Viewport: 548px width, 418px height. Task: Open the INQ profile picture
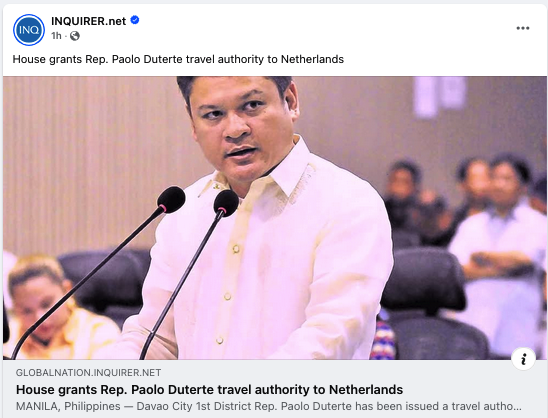pyautogui.click(x=29, y=30)
